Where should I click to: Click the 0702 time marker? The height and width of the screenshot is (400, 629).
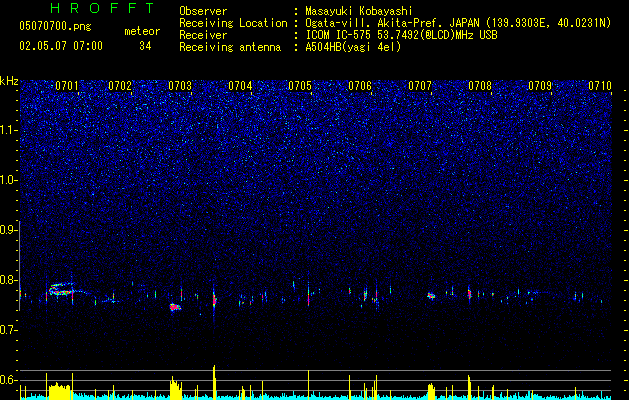click(120, 86)
